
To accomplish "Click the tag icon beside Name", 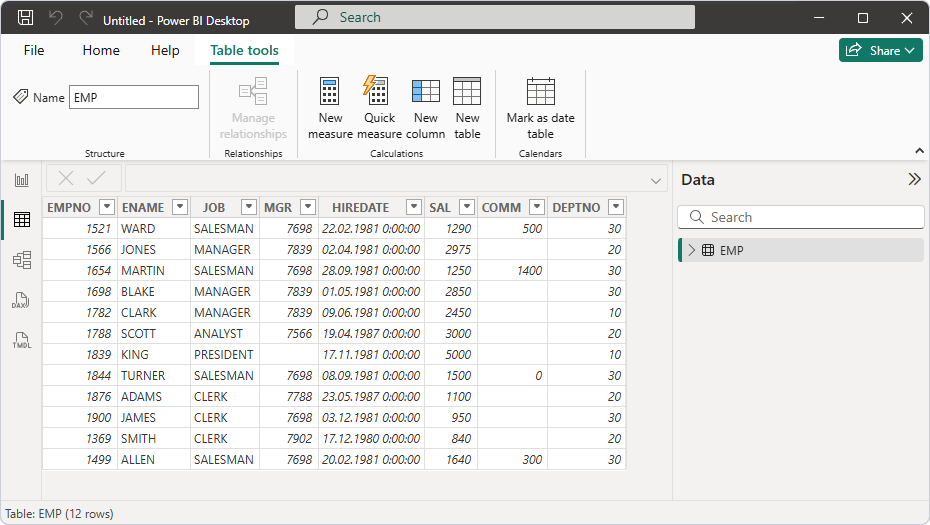I will 21,97.
